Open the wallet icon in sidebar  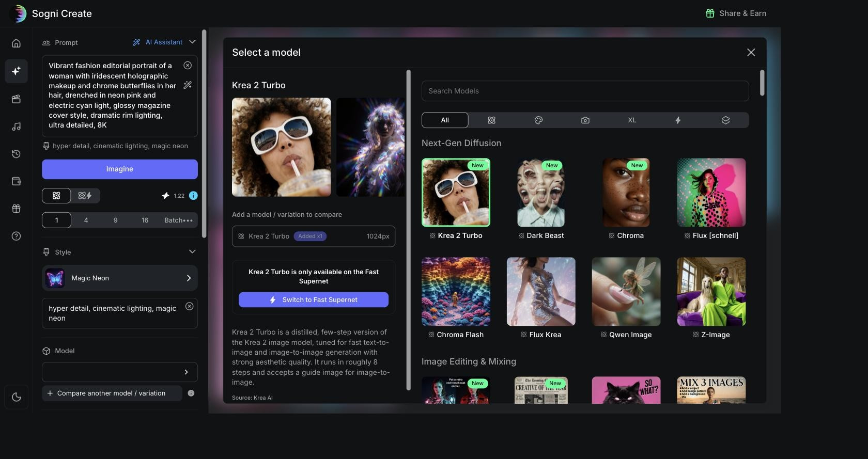16,181
